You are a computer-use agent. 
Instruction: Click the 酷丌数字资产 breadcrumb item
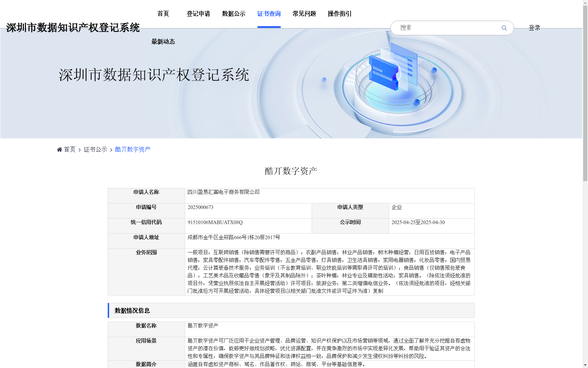pyautogui.click(x=133, y=149)
